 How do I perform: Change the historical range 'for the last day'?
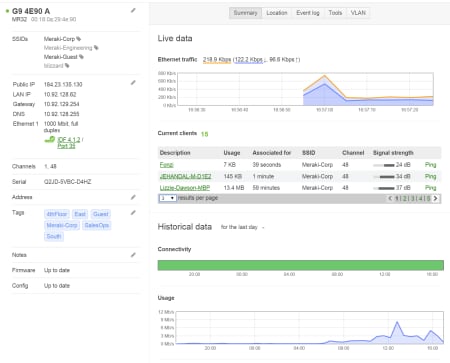pos(242,227)
